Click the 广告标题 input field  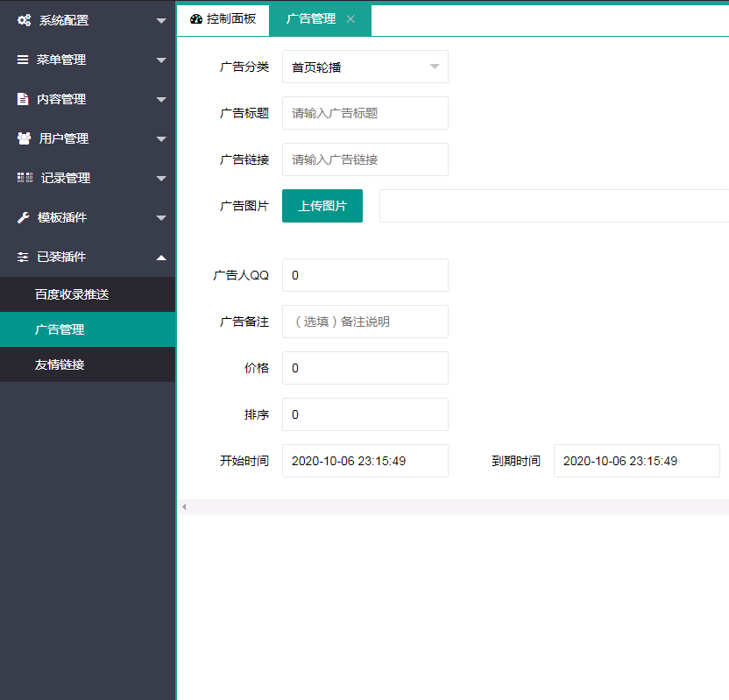tap(365, 113)
